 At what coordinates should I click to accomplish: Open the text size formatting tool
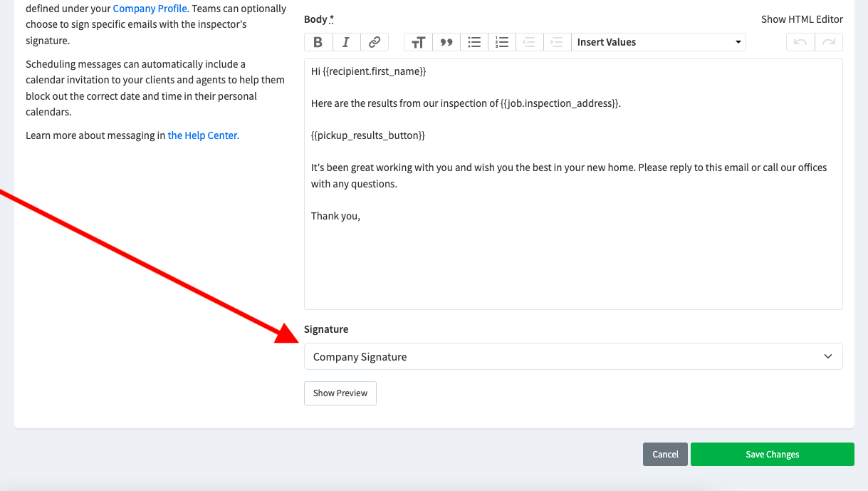pyautogui.click(x=417, y=42)
